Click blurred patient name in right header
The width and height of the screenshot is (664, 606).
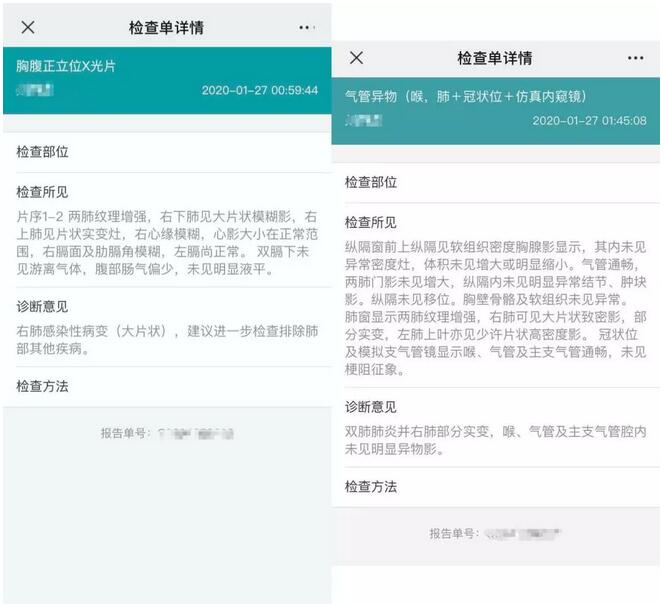(364, 121)
